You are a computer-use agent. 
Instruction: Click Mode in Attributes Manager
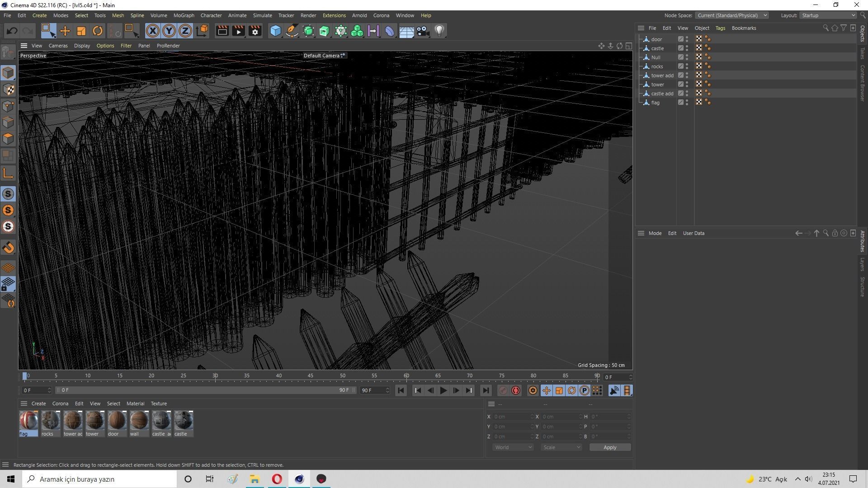click(655, 233)
